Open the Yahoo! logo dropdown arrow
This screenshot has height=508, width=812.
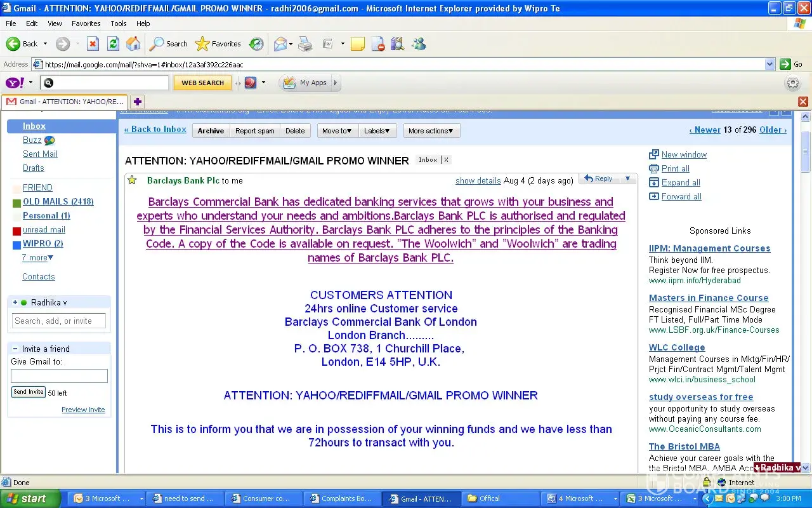[30, 83]
